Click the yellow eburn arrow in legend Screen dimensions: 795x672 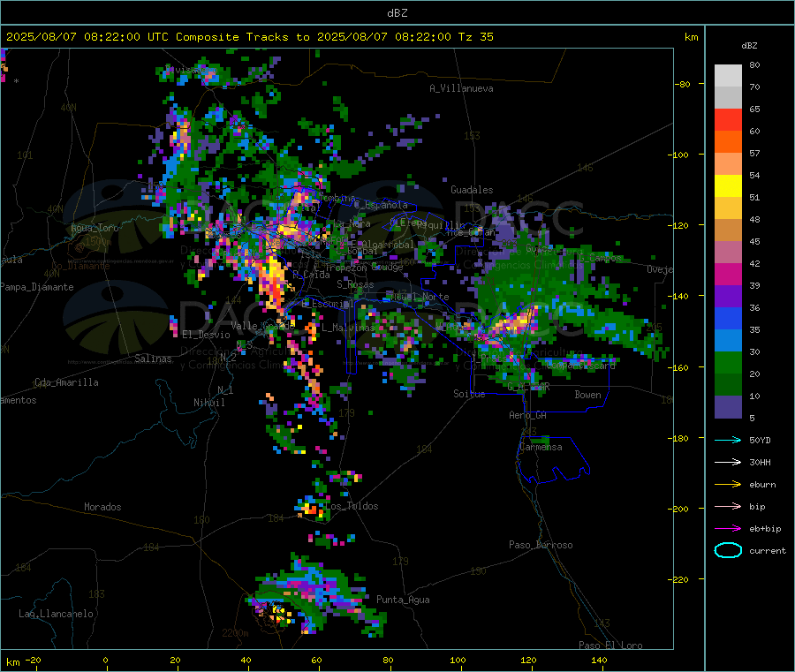click(728, 485)
